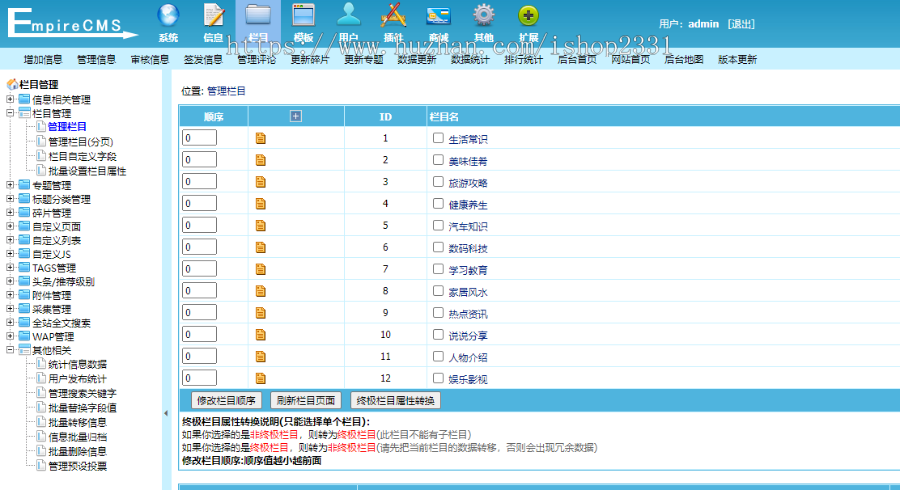Viewport: 900px width, 490px height.
Task: Check the 学习教育 checkbox
Action: tap(438, 269)
